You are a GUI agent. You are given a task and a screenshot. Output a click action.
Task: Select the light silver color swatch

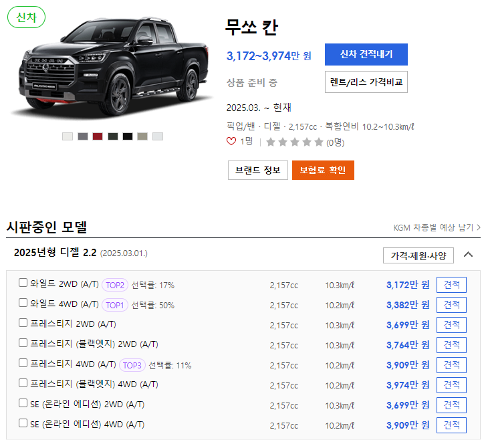(158, 136)
